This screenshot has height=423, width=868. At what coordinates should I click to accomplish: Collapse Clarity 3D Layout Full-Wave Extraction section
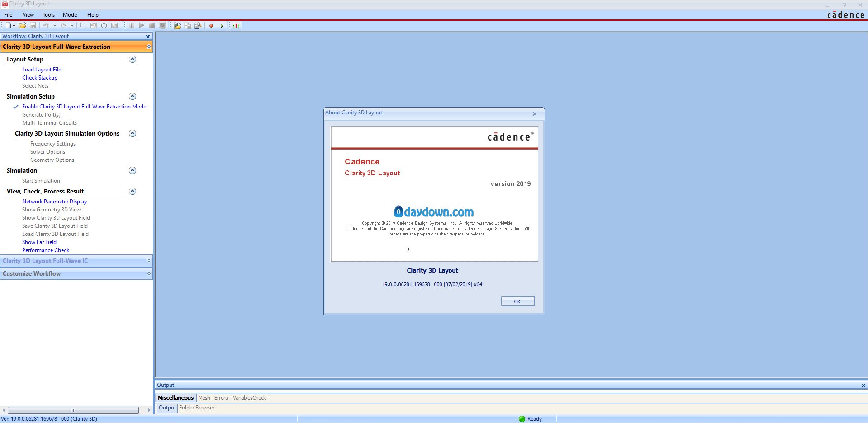[x=149, y=47]
